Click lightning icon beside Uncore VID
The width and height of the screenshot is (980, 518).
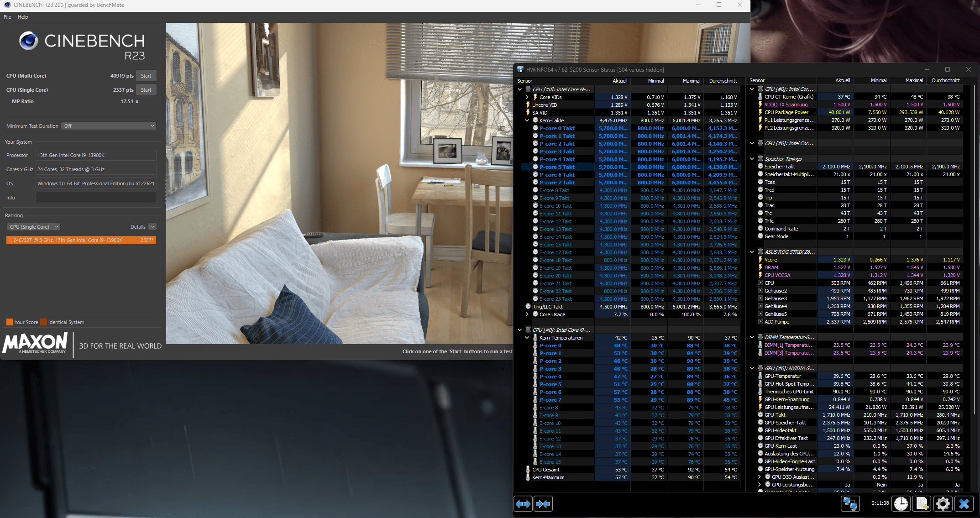coord(528,105)
